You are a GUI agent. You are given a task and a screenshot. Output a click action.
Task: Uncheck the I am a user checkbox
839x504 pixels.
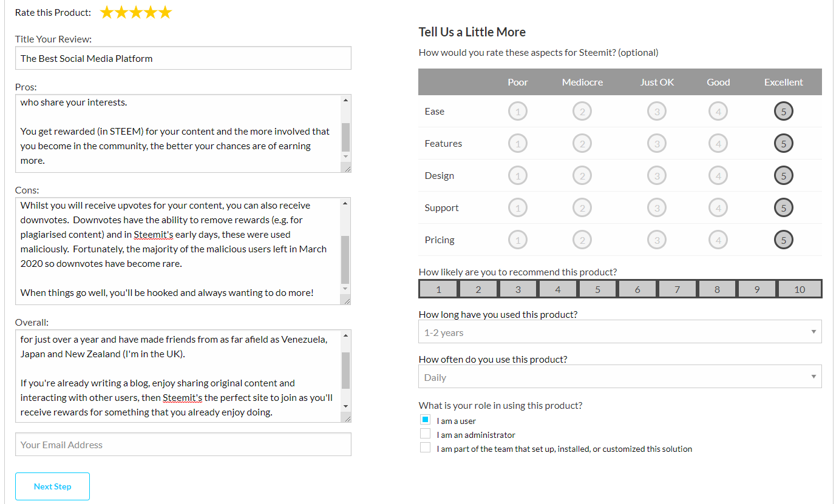(425, 420)
